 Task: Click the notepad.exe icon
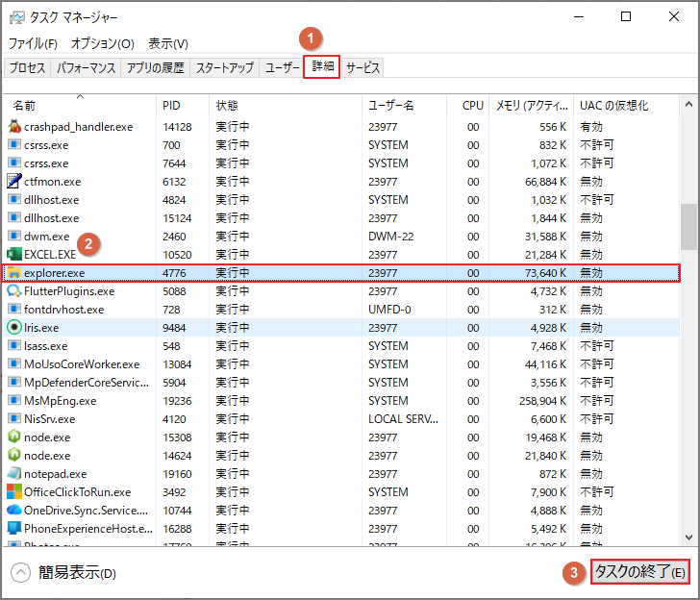click(x=14, y=473)
